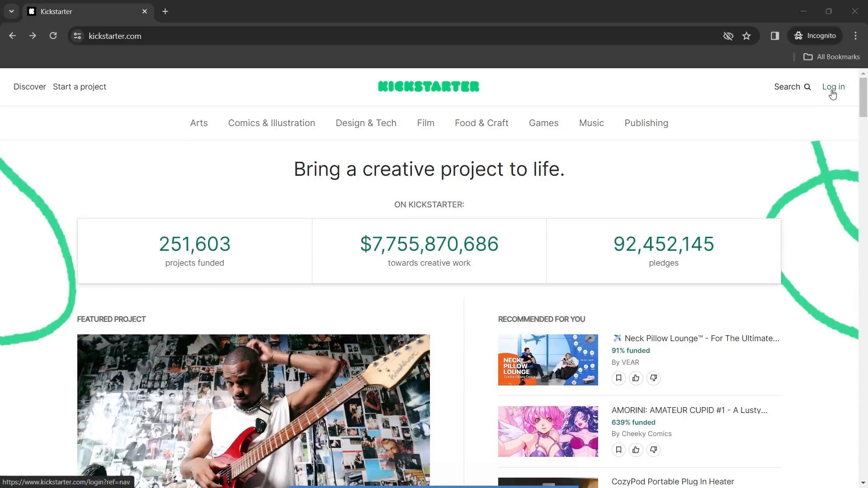Click the thumbs up icon on AMORINI project
Image resolution: width=868 pixels, height=488 pixels.
coord(636,449)
